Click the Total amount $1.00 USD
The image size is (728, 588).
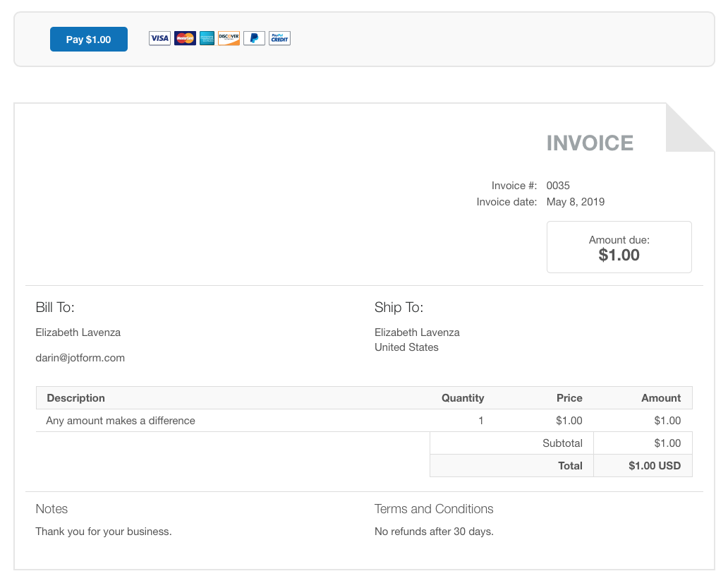pyautogui.click(x=654, y=465)
